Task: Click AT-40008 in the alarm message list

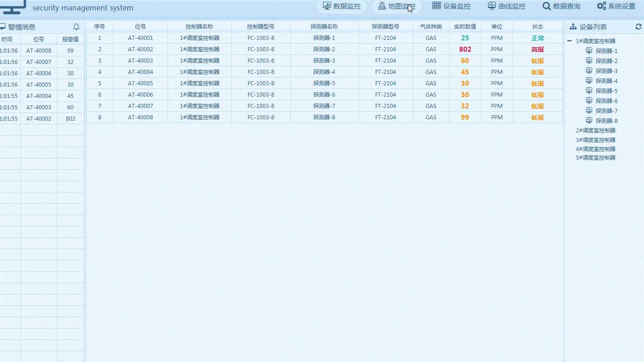Action: (x=39, y=51)
